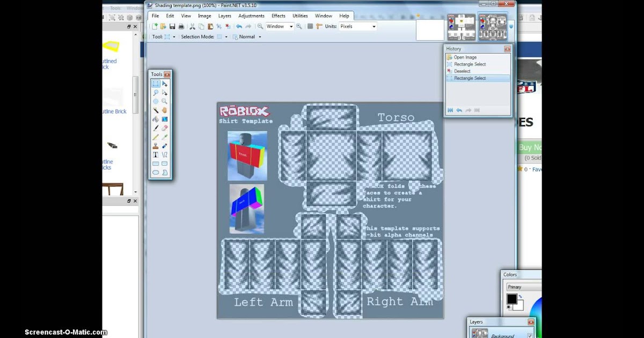The width and height of the screenshot is (644, 338).
Task: Click the black primary color swatch
Action: [x=511, y=299]
